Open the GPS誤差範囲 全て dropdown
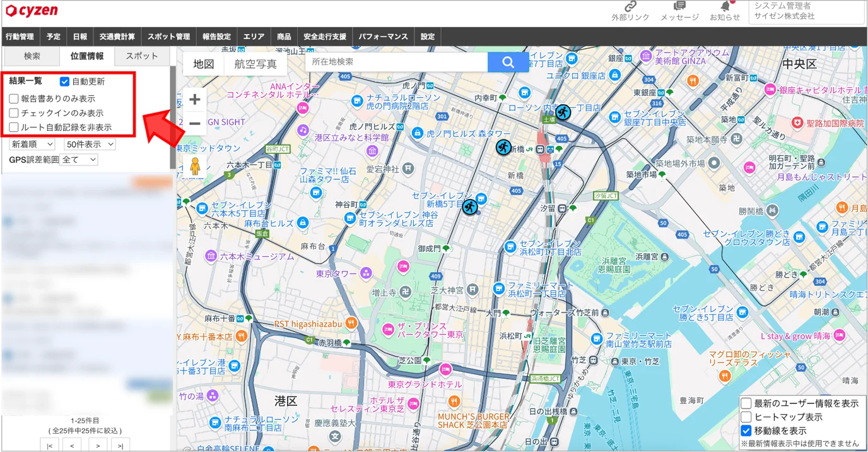The height and width of the screenshot is (452, 868). (x=79, y=160)
